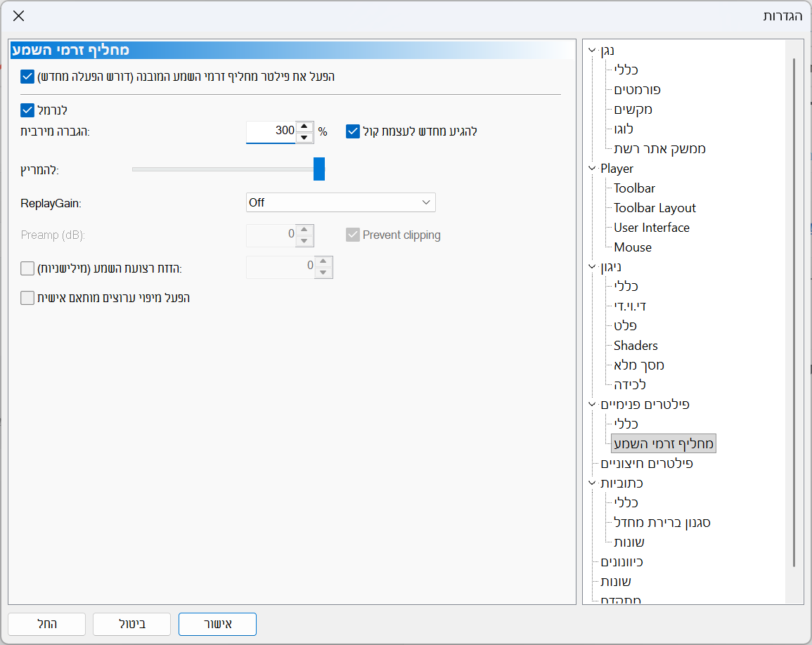Select סגנון ברירת מחדל in the tree
This screenshot has width=812, height=645.
pyautogui.click(x=662, y=522)
